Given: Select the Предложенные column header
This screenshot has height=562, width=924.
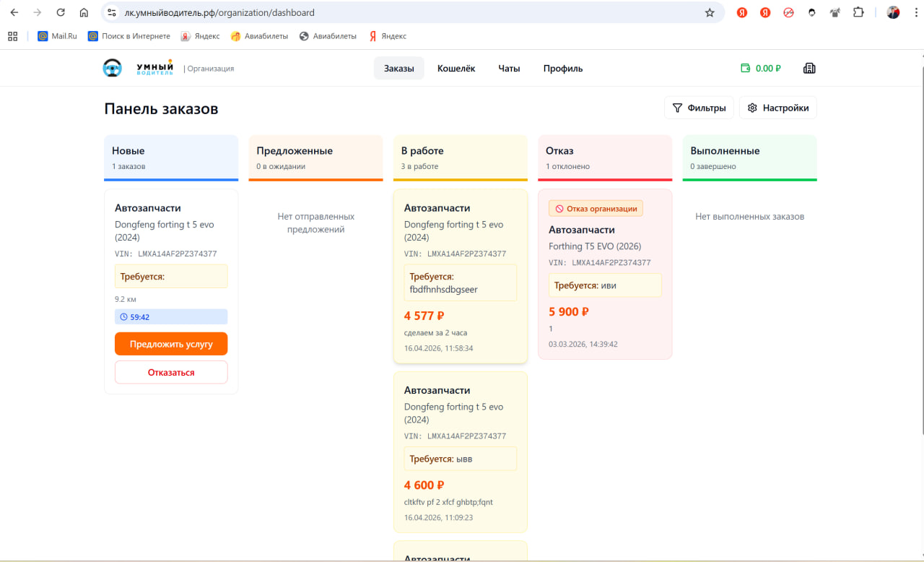Looking at the screenshot, I should [x=315, y=157].
